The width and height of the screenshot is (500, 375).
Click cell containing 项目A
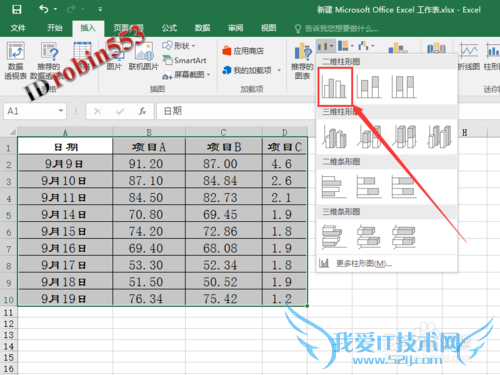149,147
